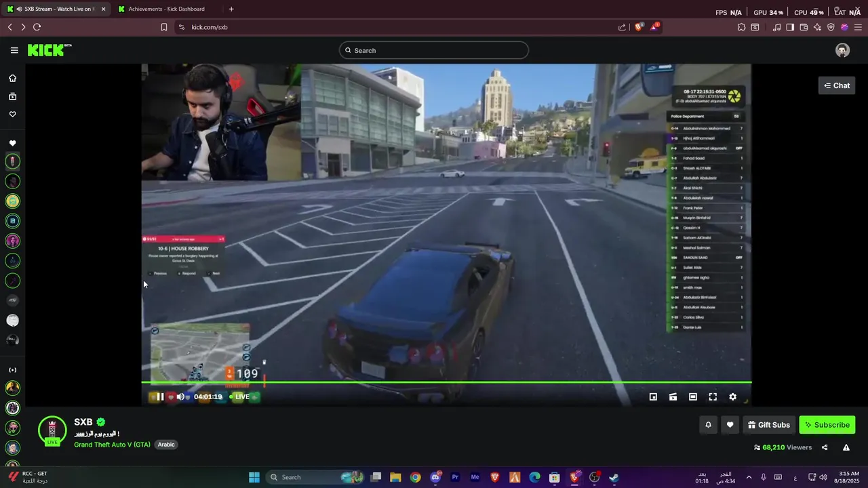
Task: Click the green stream progress bar
Action: click(x=446, y=383)
